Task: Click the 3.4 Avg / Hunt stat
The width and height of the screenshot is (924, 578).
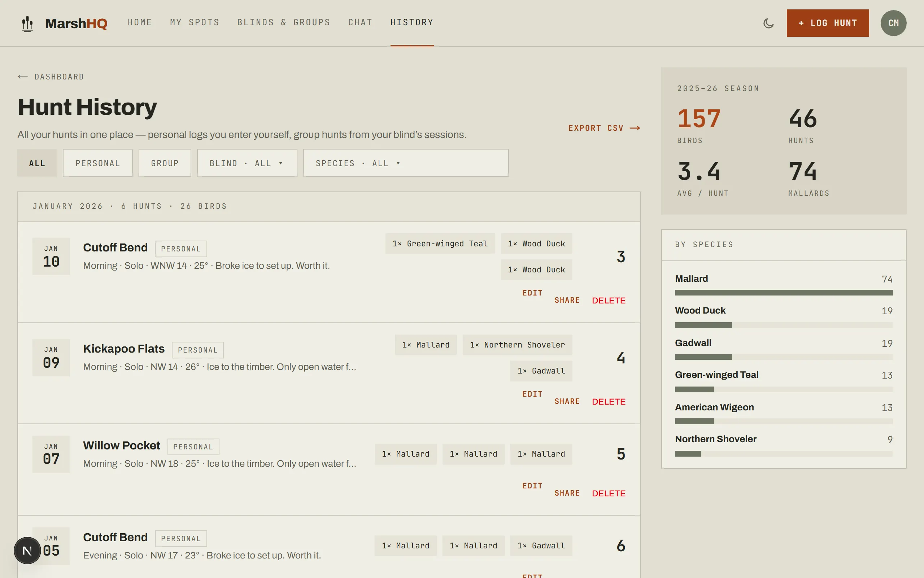Action: click(702, 178)
